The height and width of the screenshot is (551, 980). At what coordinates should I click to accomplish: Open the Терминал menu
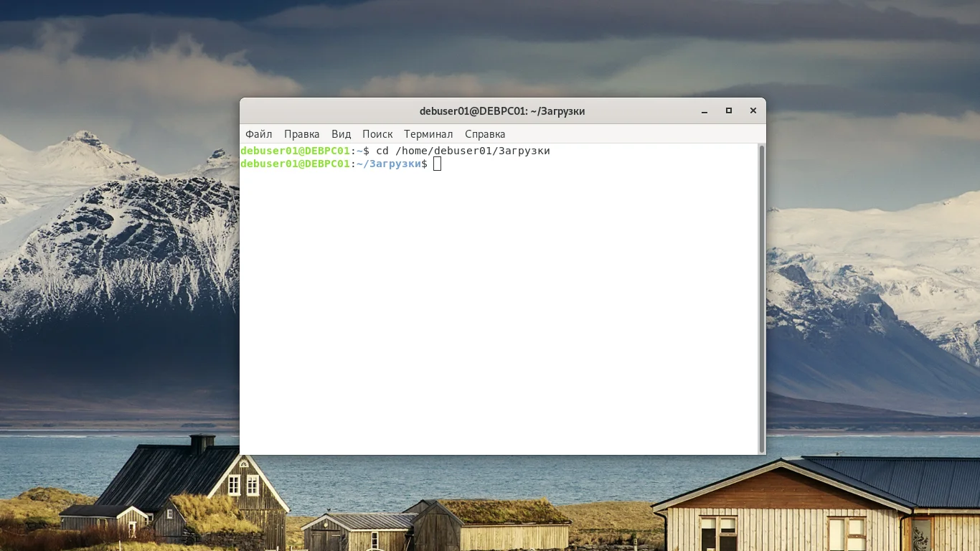(x=428, y=134)
